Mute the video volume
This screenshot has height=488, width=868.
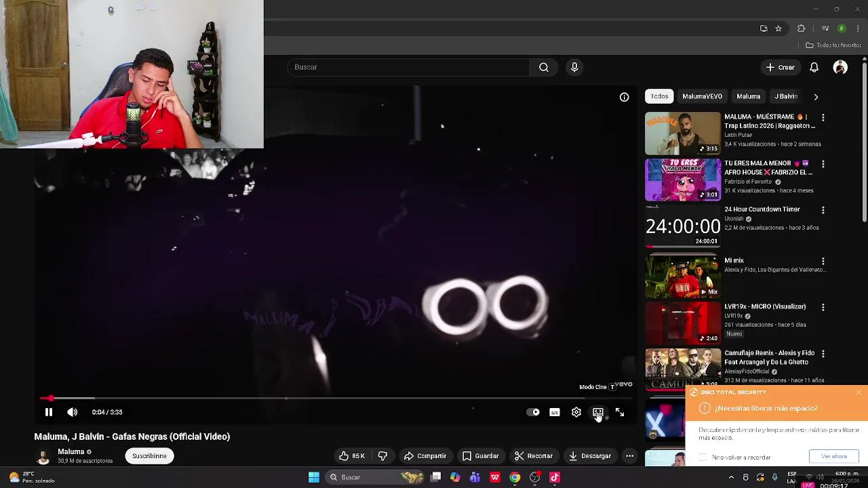(x=73, y=412)
